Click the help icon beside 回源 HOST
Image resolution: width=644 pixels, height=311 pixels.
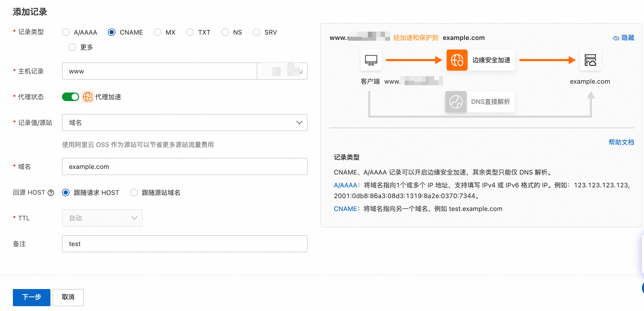pyautogui.click(x=51, y=193)
